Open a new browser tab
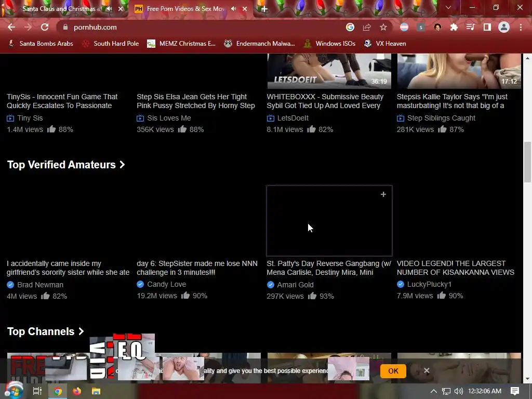This screenshot has width=532, height=399. [x=264, y=9]
